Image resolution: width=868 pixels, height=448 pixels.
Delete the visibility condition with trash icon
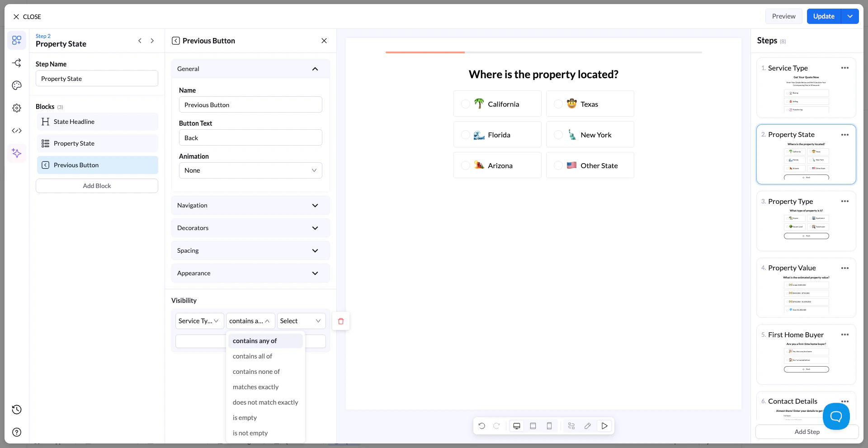(x=341, y=321)
